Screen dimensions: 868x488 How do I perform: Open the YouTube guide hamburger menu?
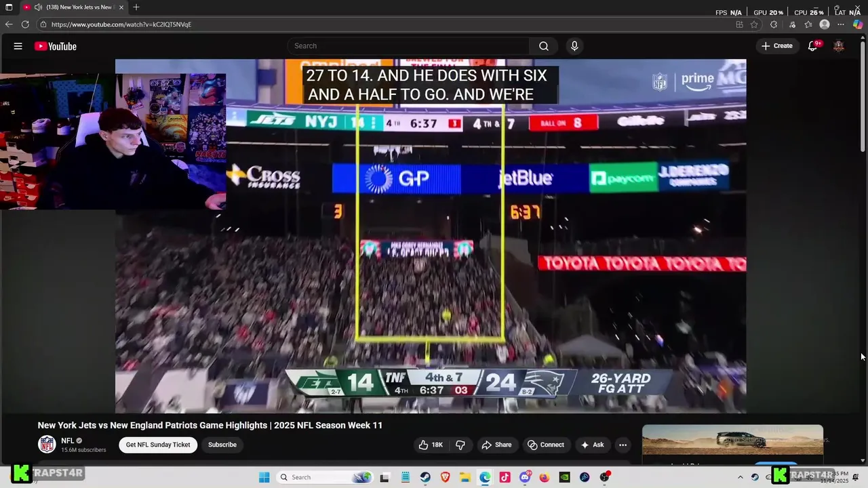coord(18,46)
